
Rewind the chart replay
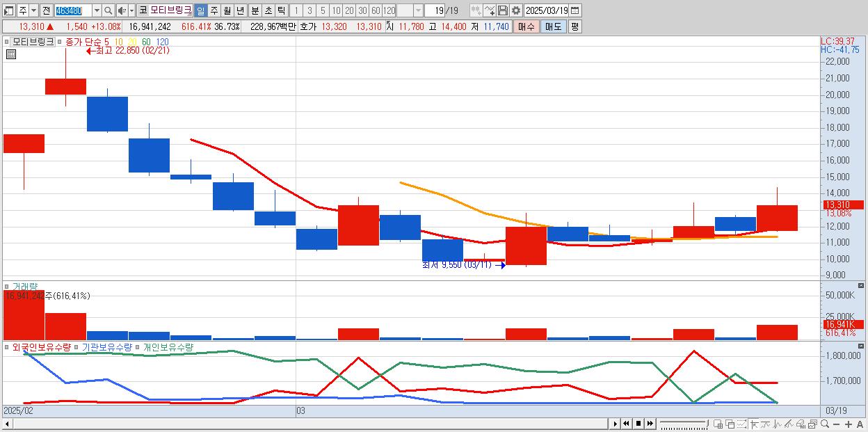pyautogui.click(x=626, y=424)
